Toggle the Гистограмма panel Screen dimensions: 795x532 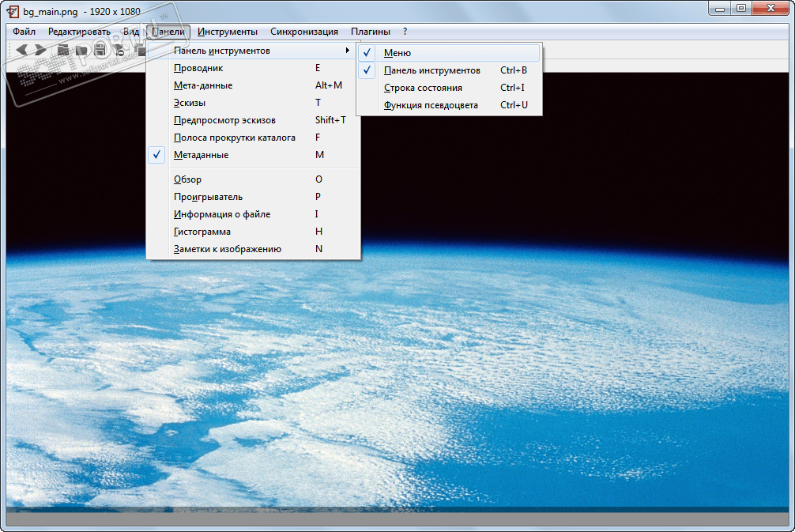[254, 232]
